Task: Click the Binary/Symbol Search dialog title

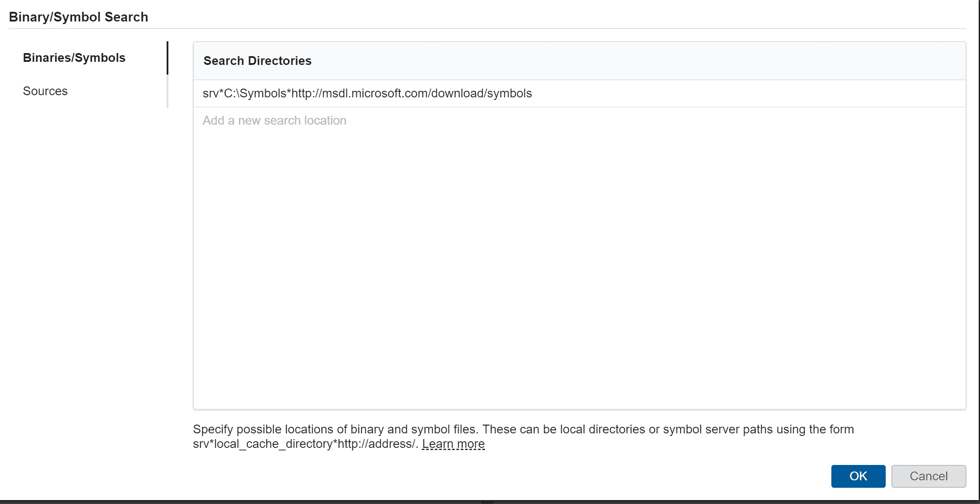Action: (78, 17)
